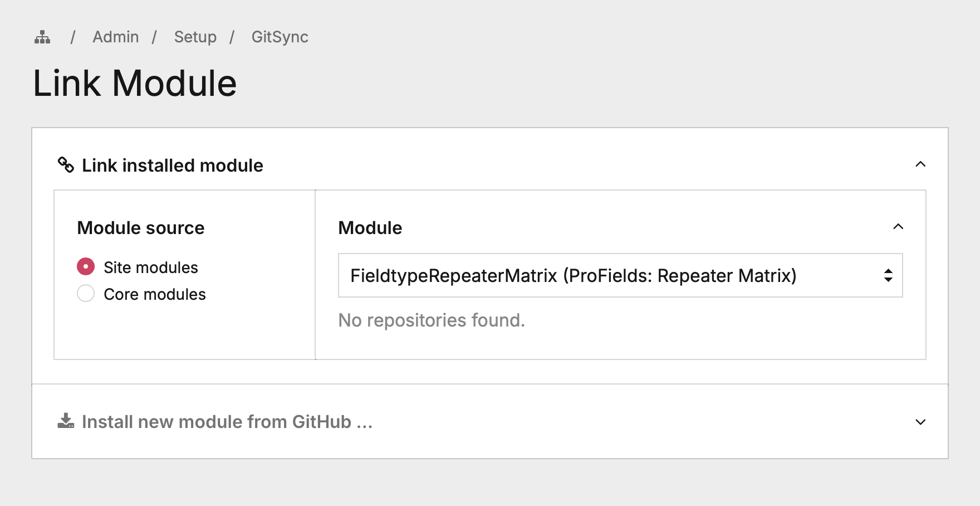Viewport: 980px width, 506px height.
Task: Click the download icon beside Install new module
Action: [66, 421]
